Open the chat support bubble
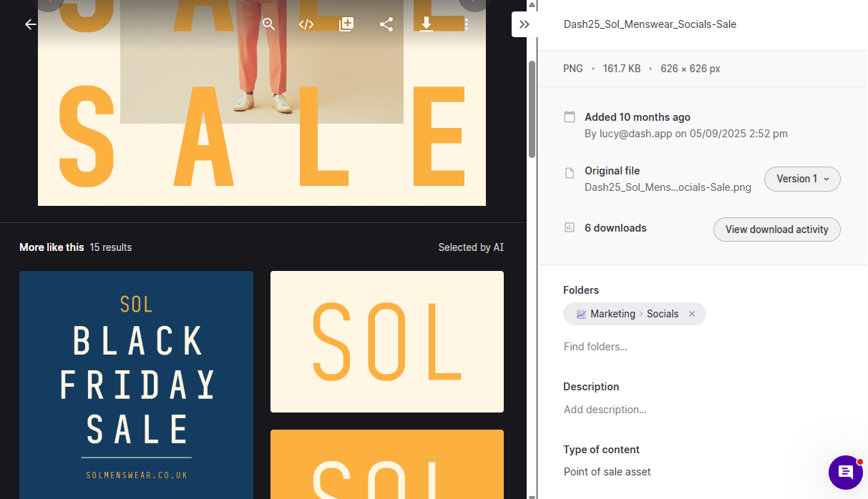868x499 pixels. pyautogui.click(x=846, y=473)
